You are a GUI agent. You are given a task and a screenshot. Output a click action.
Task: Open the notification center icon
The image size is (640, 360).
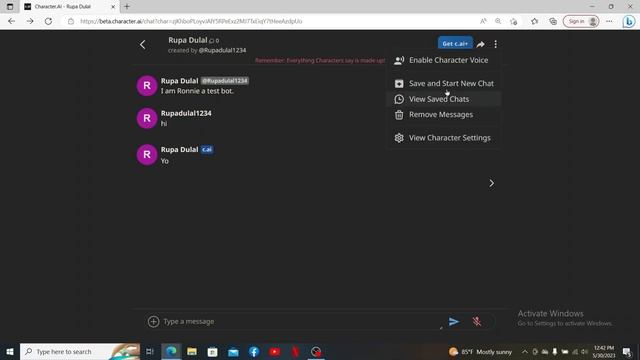[x=627, y=351]
